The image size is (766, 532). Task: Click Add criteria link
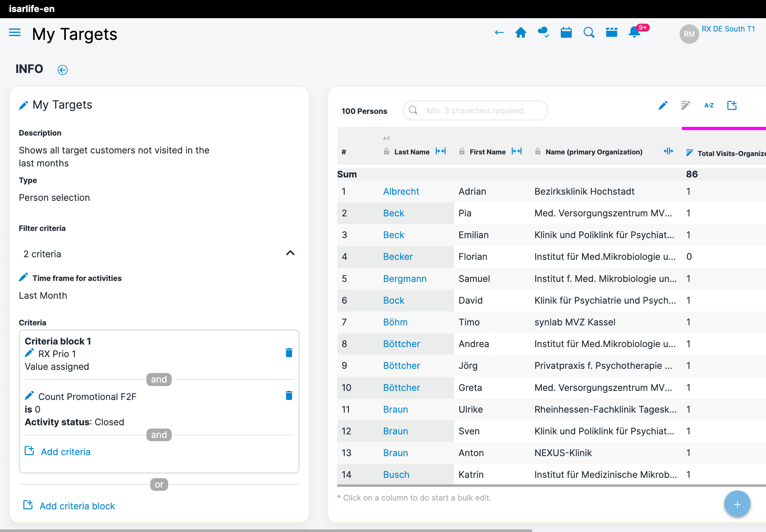point(65,452)
